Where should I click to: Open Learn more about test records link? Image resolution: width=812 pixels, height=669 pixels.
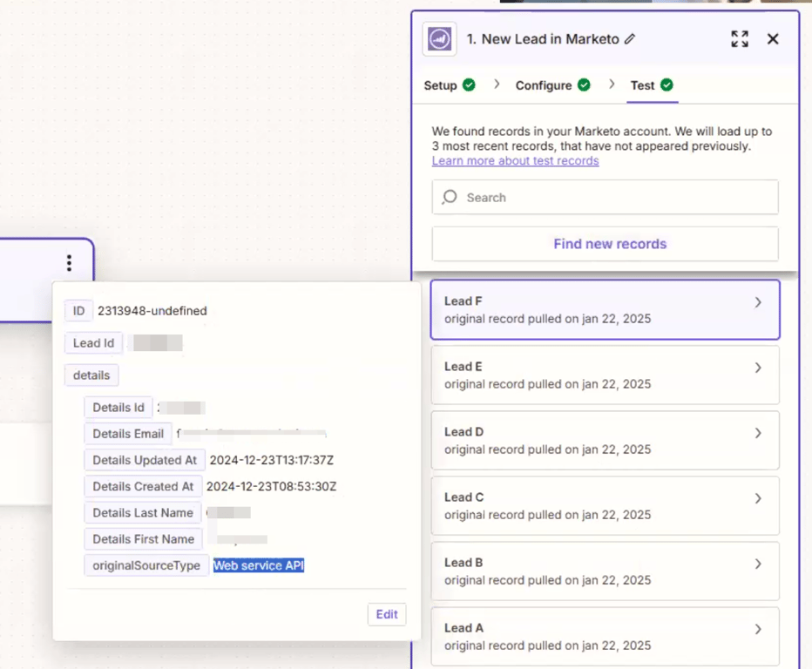point(515,160)
